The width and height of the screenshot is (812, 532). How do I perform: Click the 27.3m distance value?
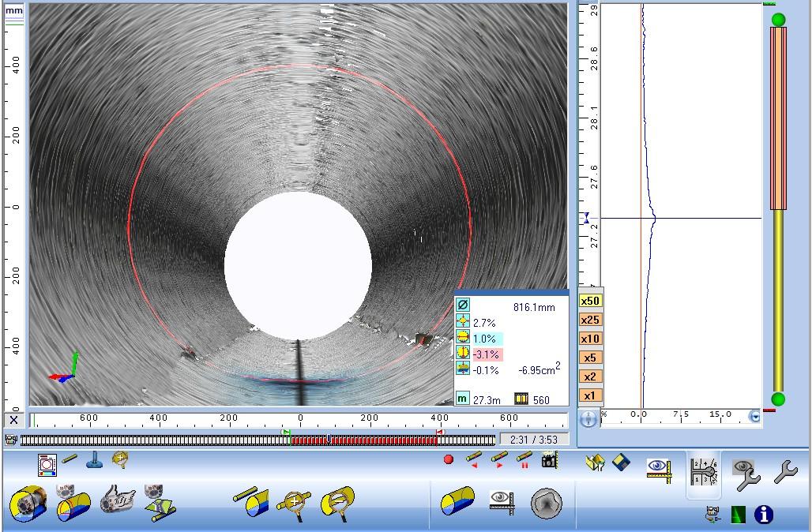point(487,400)
